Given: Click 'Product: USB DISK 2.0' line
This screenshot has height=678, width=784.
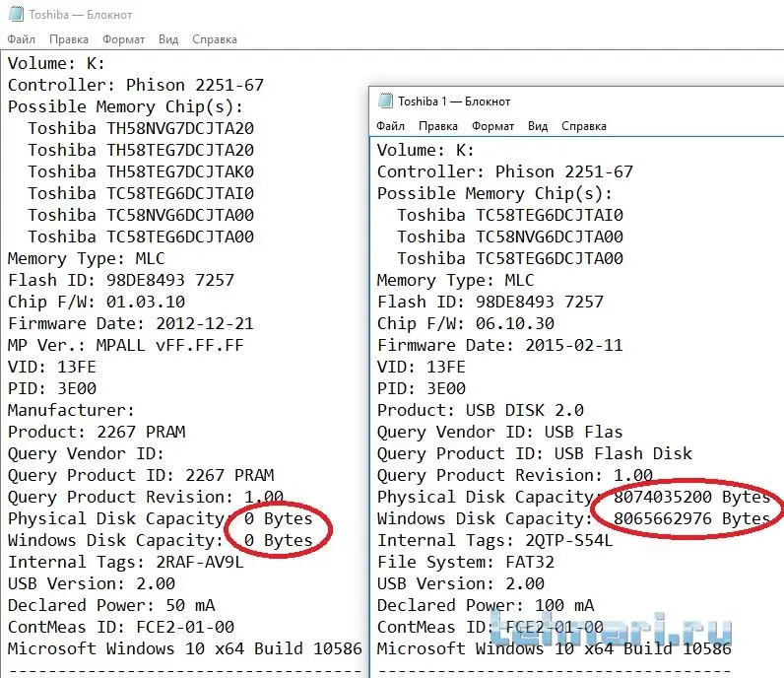Looking at the screenshot, I should tap(481, 410).
